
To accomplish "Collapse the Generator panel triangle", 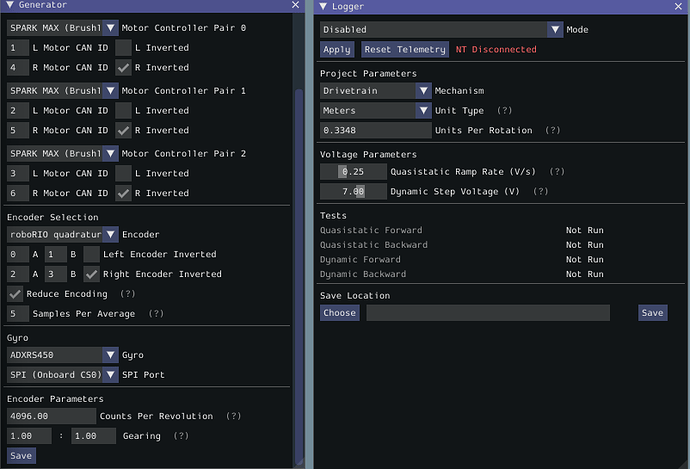I will (x=10, y=5).
